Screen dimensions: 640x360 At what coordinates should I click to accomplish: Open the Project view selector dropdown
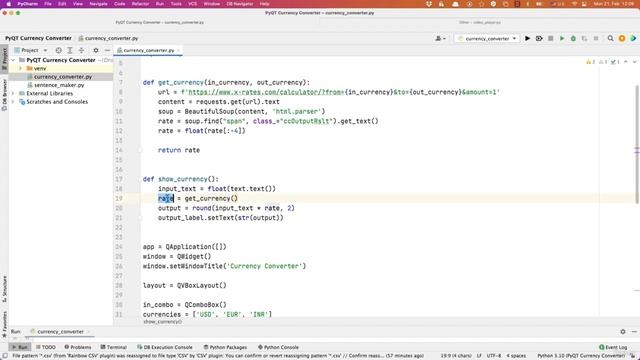click(x=31, y=50)
